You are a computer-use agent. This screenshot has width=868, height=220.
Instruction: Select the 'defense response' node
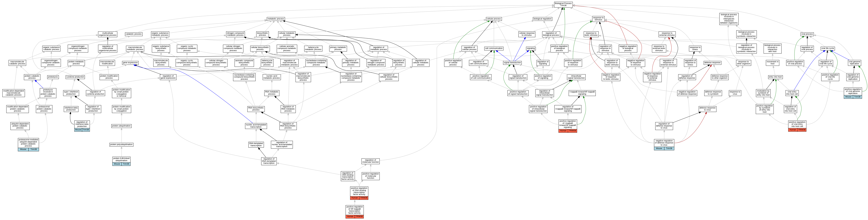(712, 63)
